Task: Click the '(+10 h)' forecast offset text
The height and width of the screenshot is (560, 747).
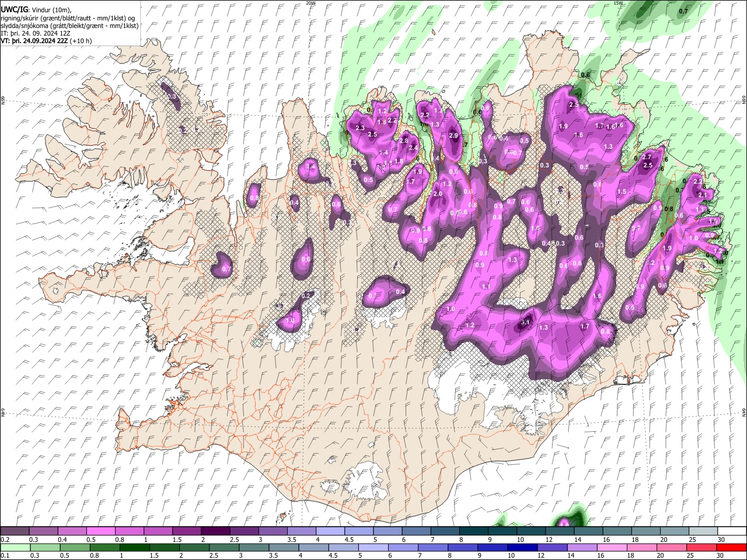Action: (x=81, y=41)
